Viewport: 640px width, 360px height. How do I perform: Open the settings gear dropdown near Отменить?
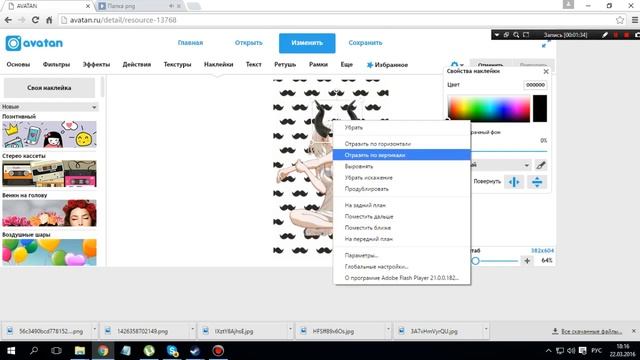457,65
